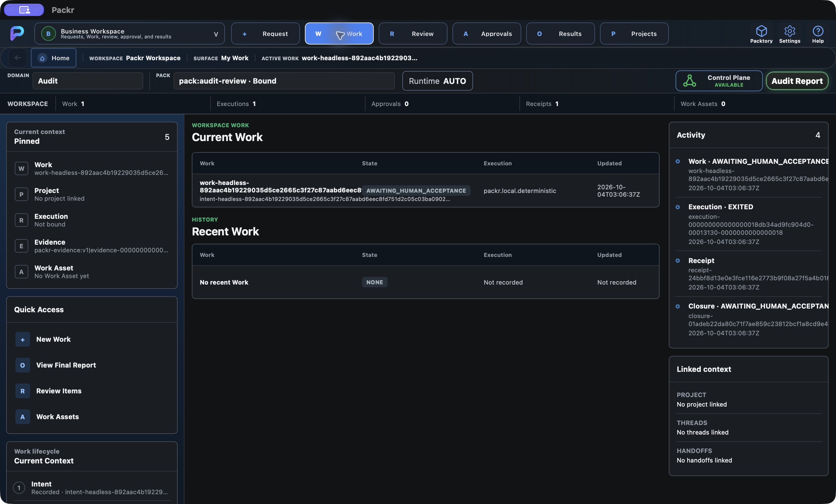Open Settings gear icon
This screenshot has height=504, width=836.
(x=790, y=31)
